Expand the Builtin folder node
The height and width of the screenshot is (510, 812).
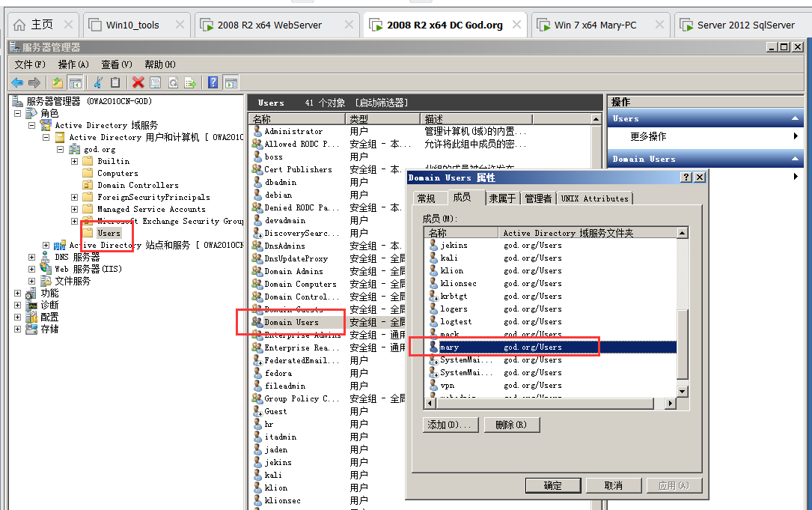click(75, 161)
